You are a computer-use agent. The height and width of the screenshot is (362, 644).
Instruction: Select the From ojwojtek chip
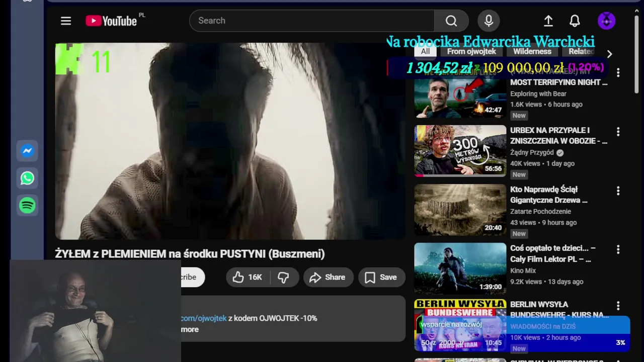(x=471, y=51)
